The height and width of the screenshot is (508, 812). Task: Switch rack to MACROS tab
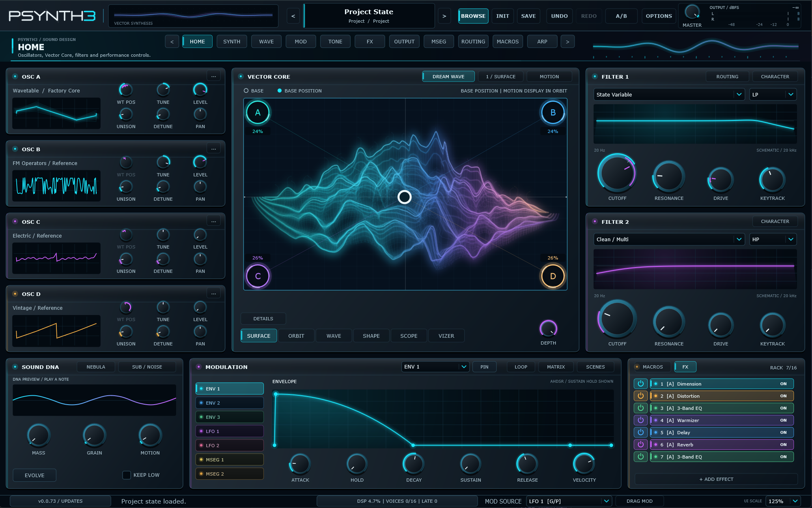click(652, 367)
